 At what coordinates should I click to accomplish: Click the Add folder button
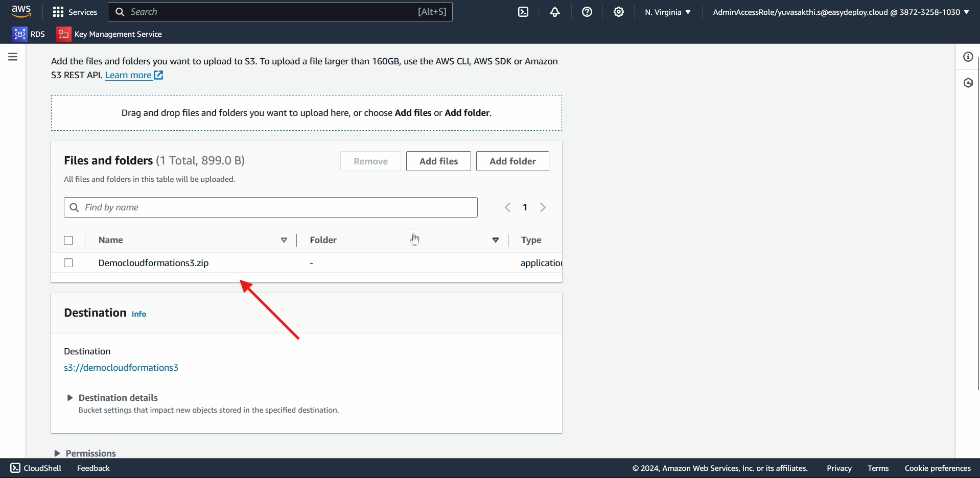point(512,161)
